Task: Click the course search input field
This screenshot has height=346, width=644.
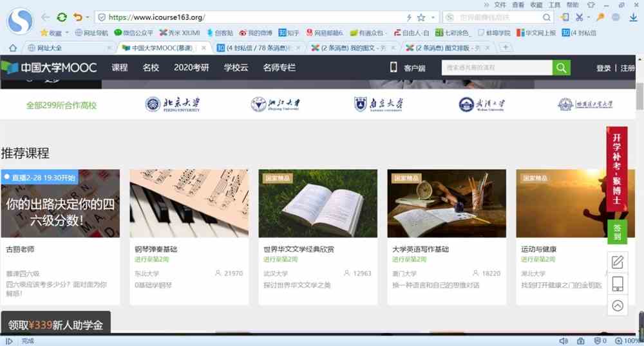Action: coord(497,68)
